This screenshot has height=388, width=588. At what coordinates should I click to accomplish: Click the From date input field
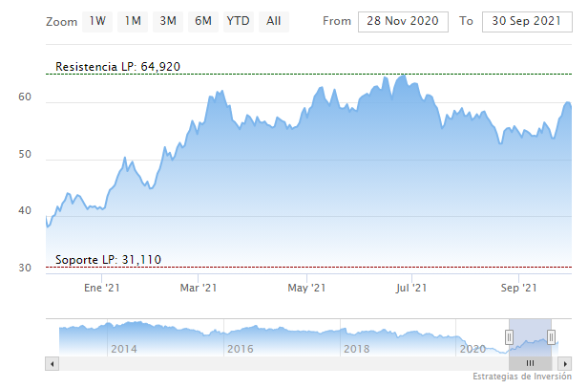pyautogui.click(x=405, y=20)
